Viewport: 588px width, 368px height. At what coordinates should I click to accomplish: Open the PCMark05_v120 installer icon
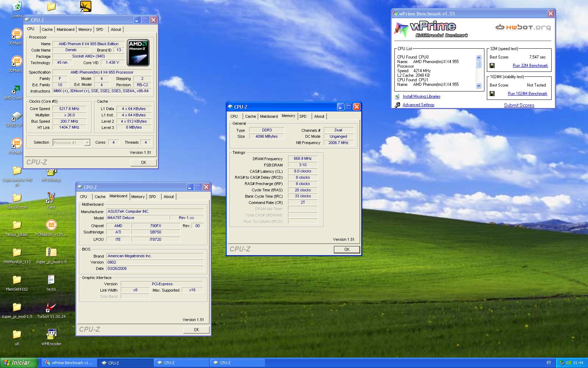click(51, 225)
